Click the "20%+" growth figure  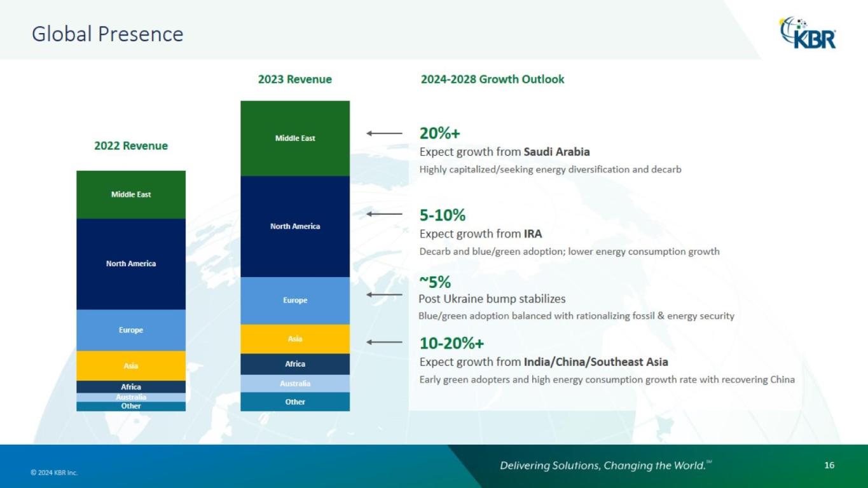(439, 133)
